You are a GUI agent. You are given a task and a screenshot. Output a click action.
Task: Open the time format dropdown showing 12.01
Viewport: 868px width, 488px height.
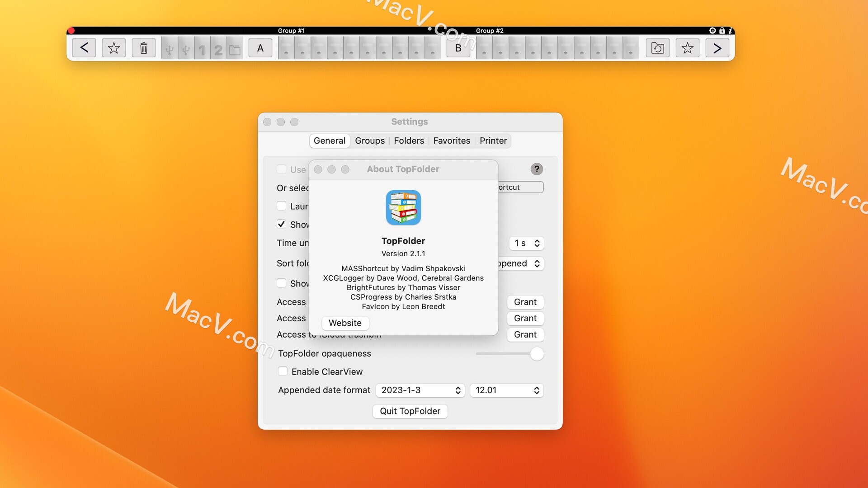pyautogui.click(x=507, y=390)
